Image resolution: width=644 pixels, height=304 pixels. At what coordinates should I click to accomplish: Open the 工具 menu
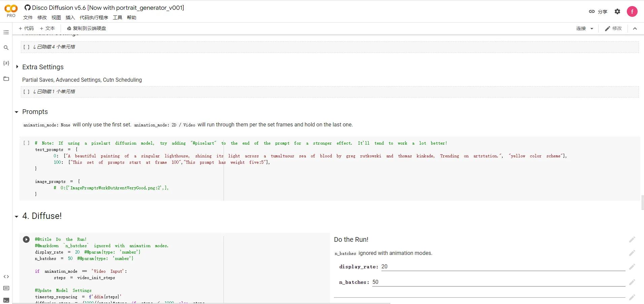(x=117, y=17)
